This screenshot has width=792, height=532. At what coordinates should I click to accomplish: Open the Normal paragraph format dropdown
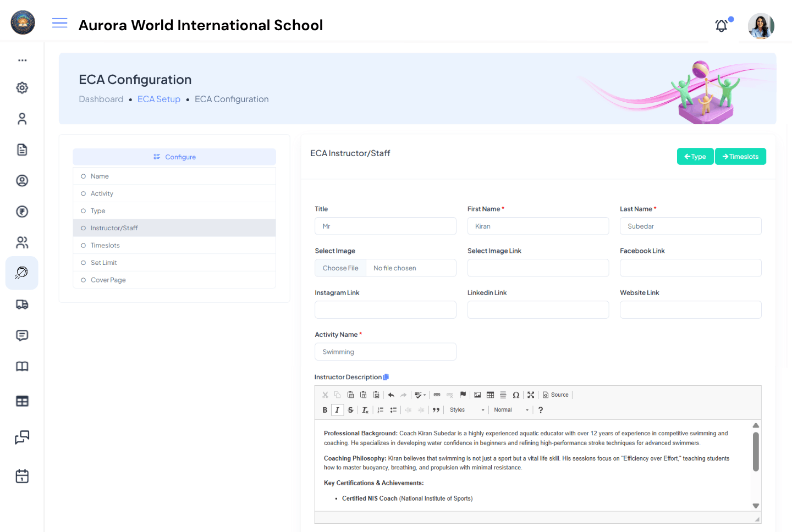pos(512,409)
